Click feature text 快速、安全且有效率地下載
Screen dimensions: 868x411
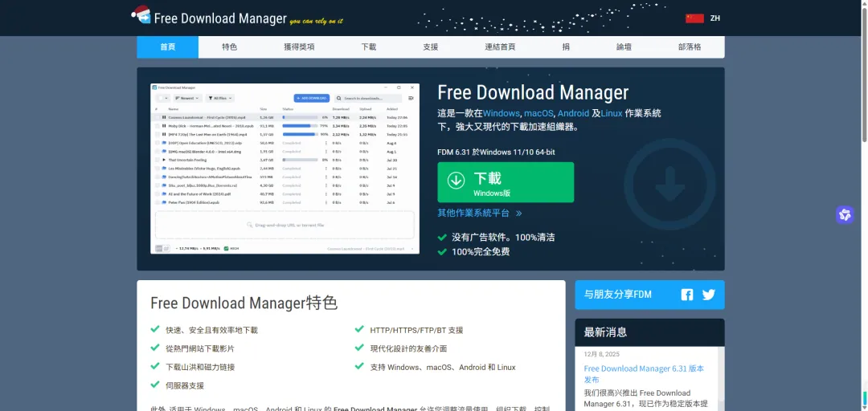point(211,330)
